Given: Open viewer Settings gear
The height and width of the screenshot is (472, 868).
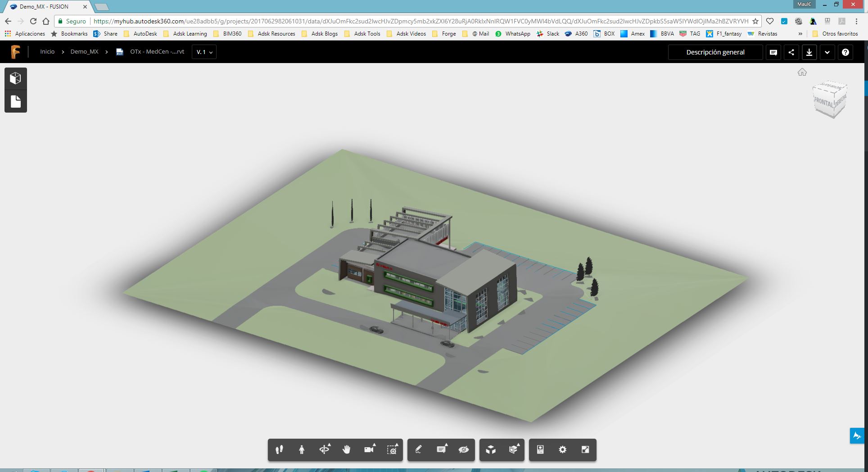Looking at the screenshot, I should coord(563,449).
